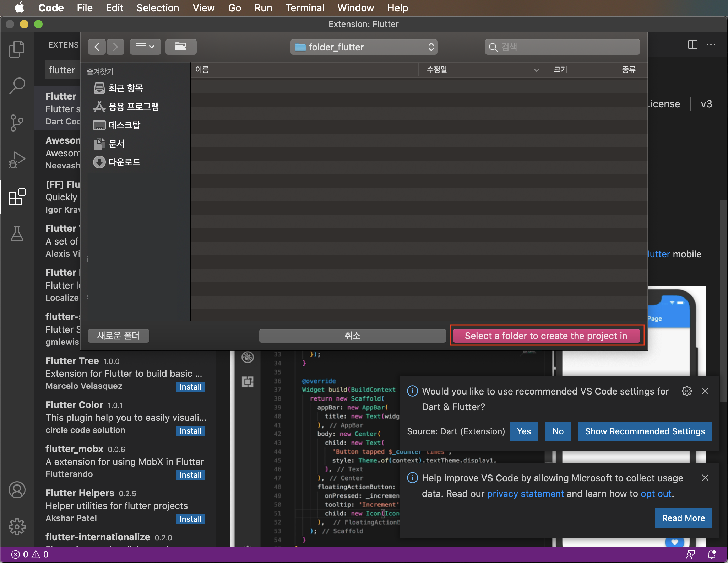Open the Testing flask icon
Image resolution: width=728 pixels, height=563 pixels.
(17, 234)
